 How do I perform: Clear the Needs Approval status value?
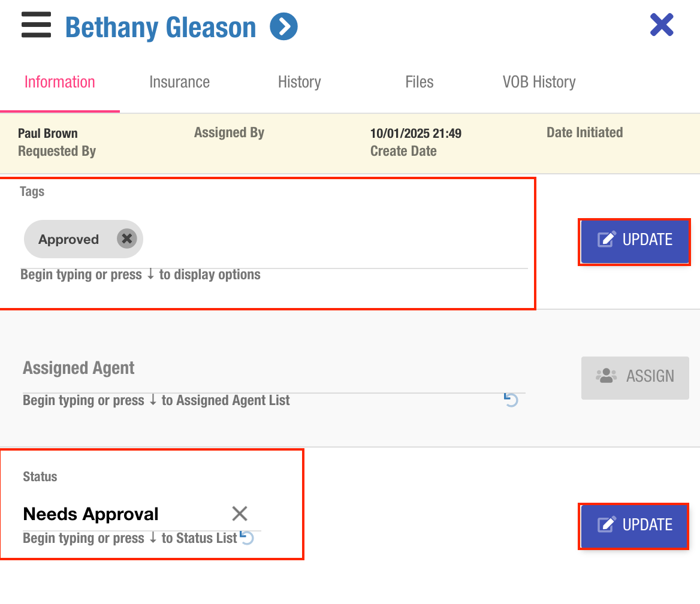[x=240, y=514]
